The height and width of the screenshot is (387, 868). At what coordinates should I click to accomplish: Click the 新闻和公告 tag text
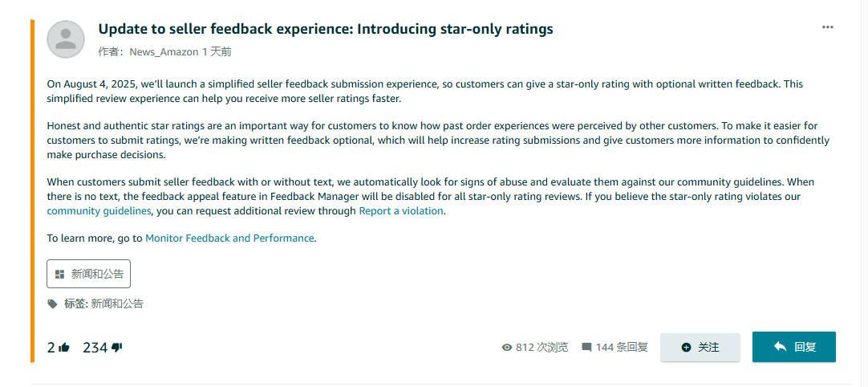click(x=117, y=303)
